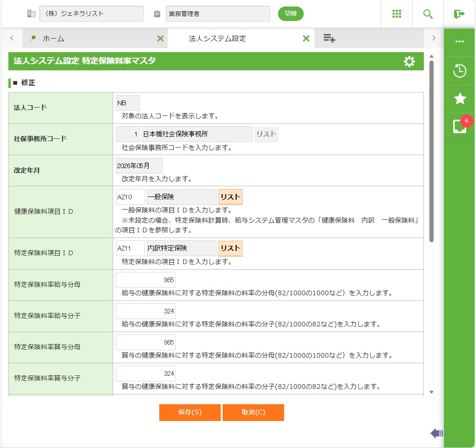Open the history clock icon in sidebar
Image resolution: width=476 pixels, height=448 pixels.
pos(460,71)
